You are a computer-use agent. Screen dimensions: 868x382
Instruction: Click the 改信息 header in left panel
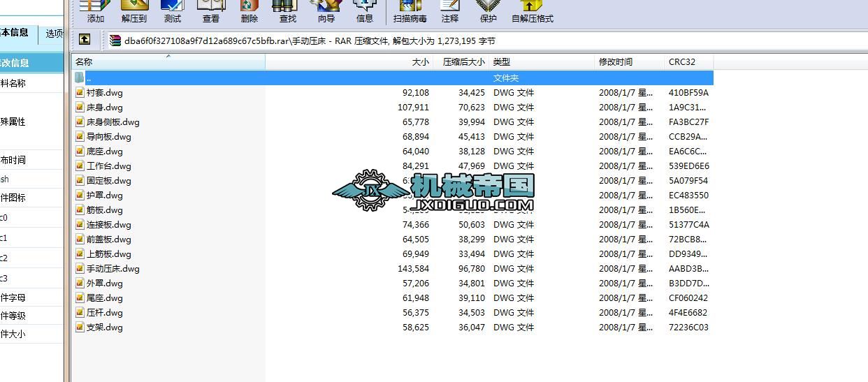pos(31,63)
